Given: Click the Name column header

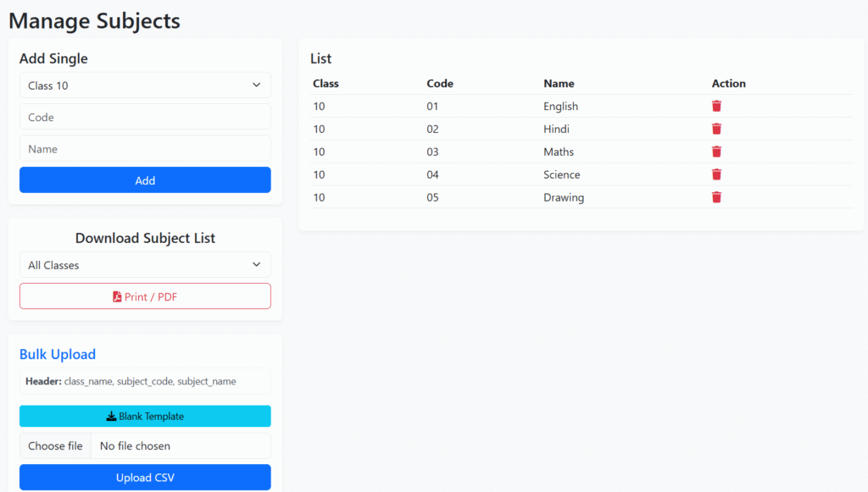Looking at the screenshot, I should pyautogui.click(x=559, y=84).
